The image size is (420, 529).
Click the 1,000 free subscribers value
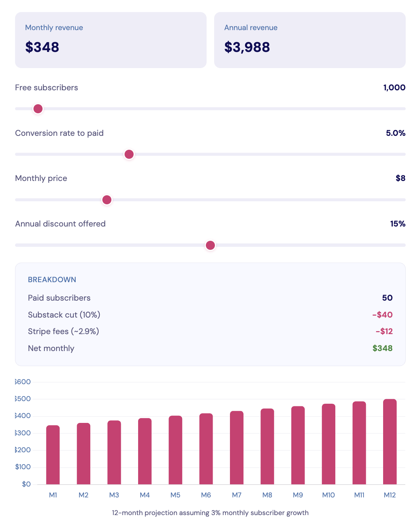pyautogui.click(x=394, y=87)
